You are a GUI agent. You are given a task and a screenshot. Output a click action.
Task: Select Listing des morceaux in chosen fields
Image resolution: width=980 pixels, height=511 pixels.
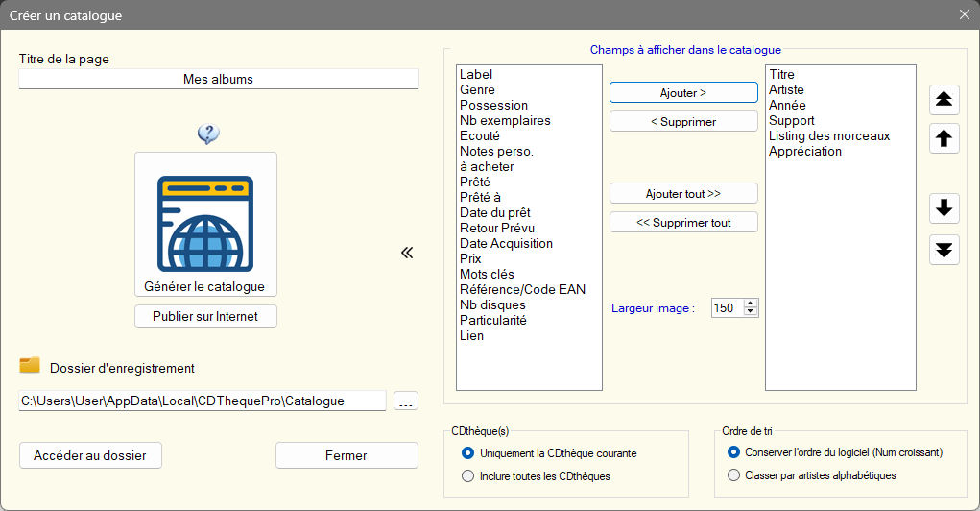pyautogui.click(x=829, y=135)
